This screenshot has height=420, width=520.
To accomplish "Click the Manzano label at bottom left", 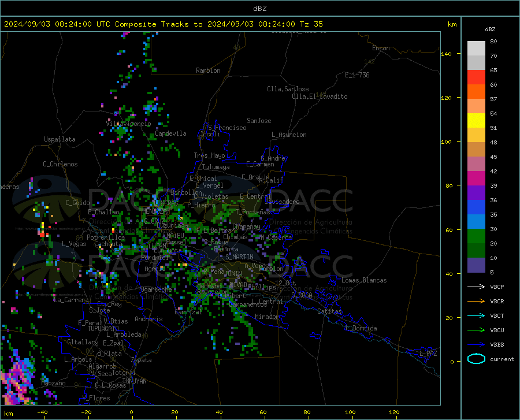I will click(53, 383).
